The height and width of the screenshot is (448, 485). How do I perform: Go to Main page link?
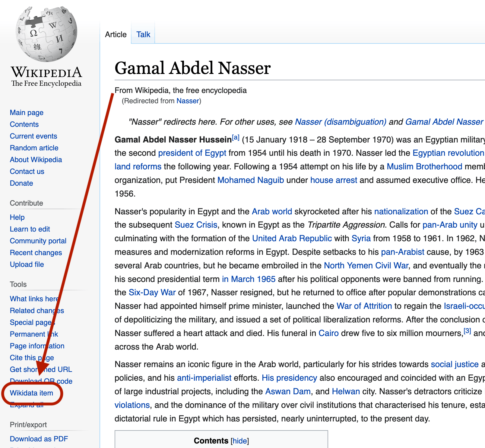coord(27,113)
